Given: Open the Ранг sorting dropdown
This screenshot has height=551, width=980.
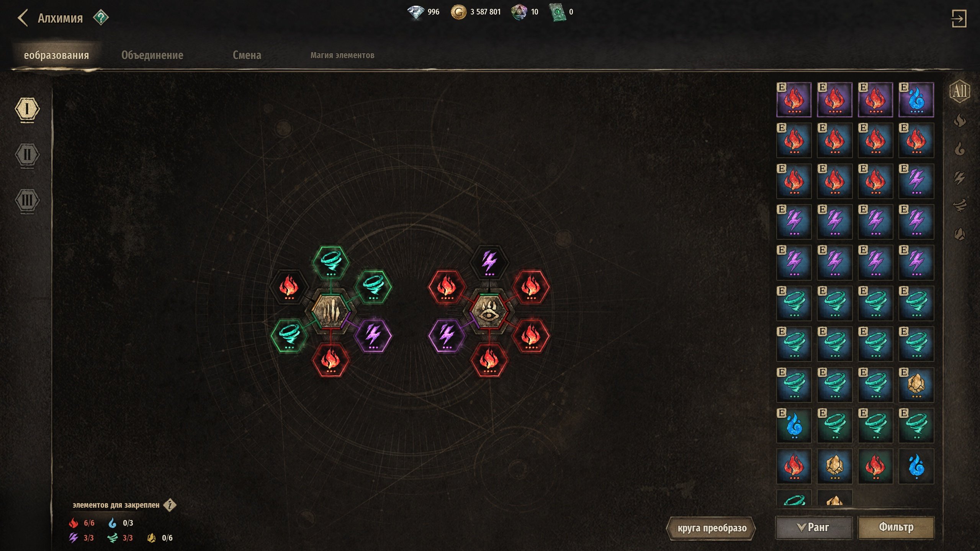Looking at the screenshot, I should (814, 527).
